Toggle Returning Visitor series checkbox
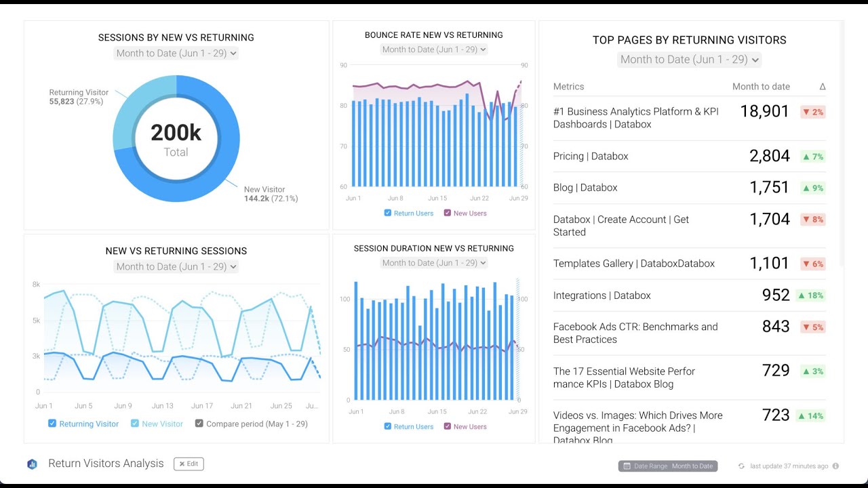 coord(52,424)
